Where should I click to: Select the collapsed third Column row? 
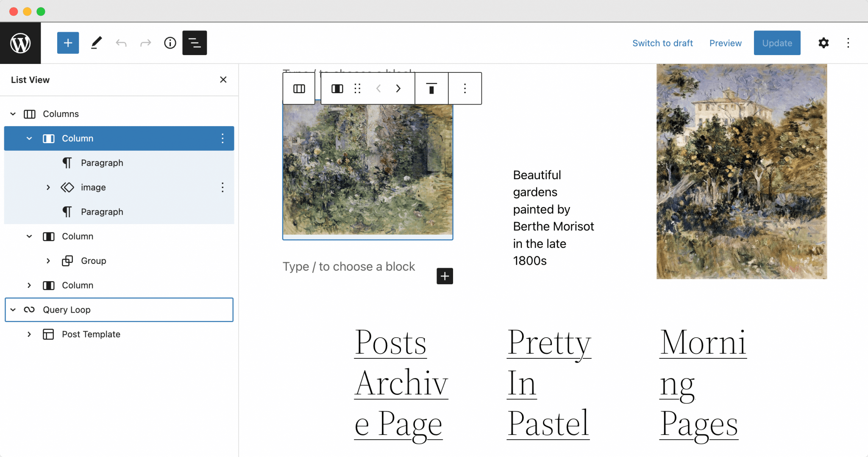click(119, 285)
